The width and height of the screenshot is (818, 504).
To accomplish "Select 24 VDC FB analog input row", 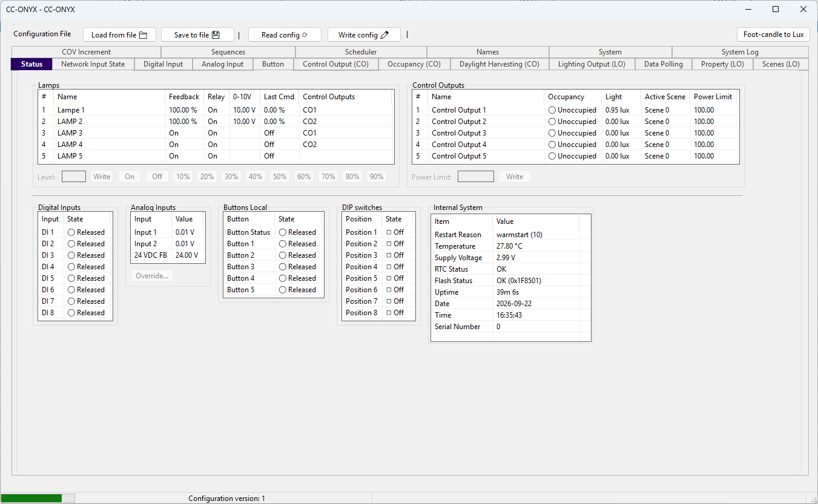I will pyautogui.click(x=168, y=255).
